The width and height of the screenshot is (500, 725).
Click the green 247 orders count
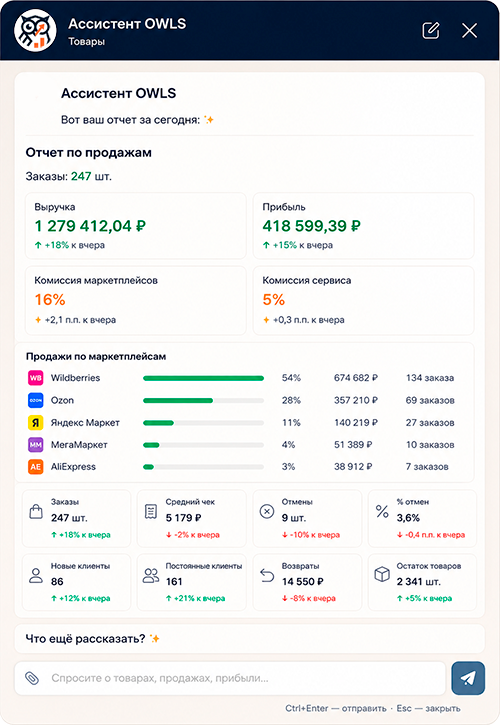(81, 176)
